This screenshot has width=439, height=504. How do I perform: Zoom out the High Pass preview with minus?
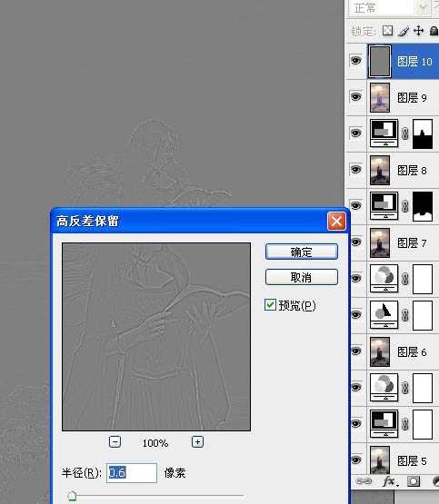[x=115, y=442]
